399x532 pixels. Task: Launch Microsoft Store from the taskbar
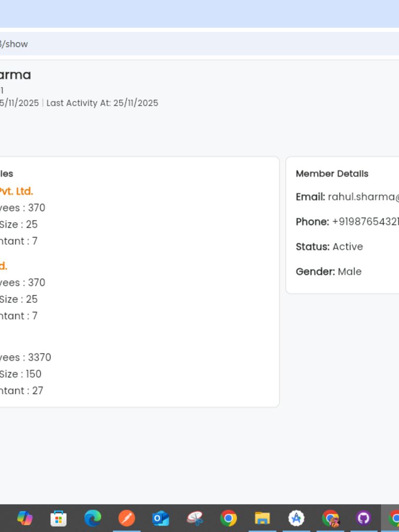(x=58, y=518)
